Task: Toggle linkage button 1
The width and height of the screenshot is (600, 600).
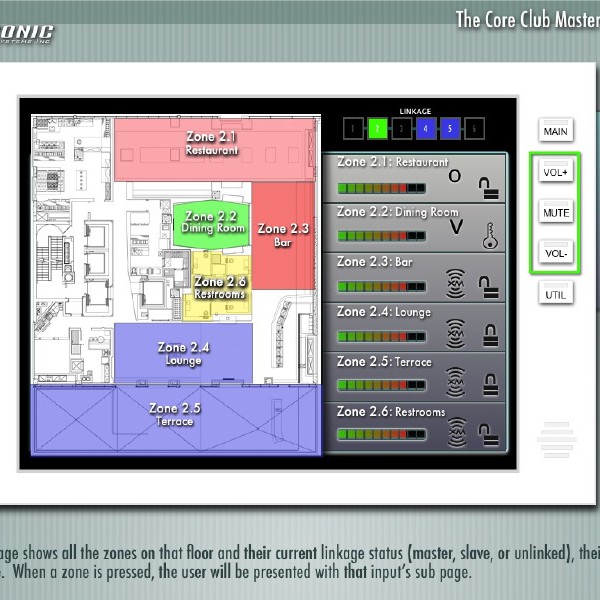Action: click(352, 128)
